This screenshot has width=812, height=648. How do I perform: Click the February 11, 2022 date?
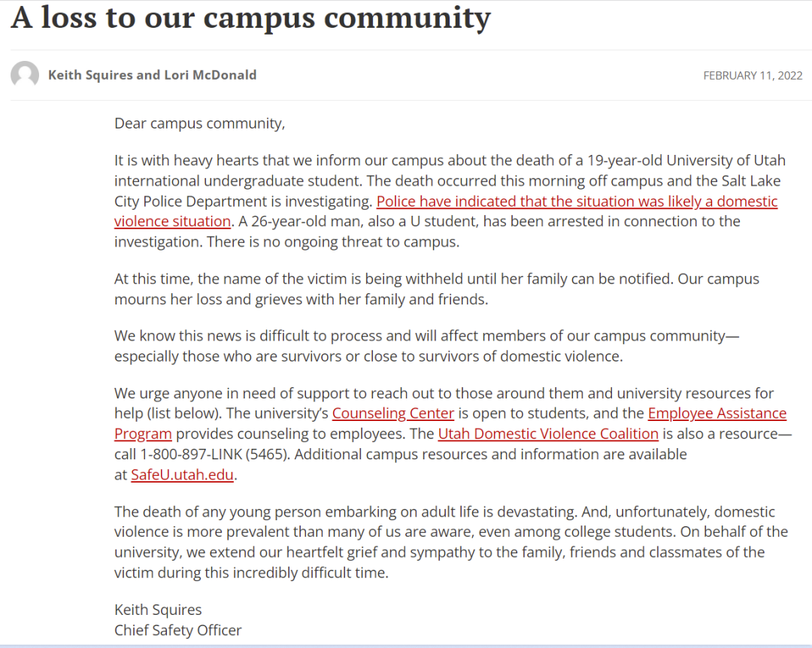pyautogui.click(x=753, y=76)
